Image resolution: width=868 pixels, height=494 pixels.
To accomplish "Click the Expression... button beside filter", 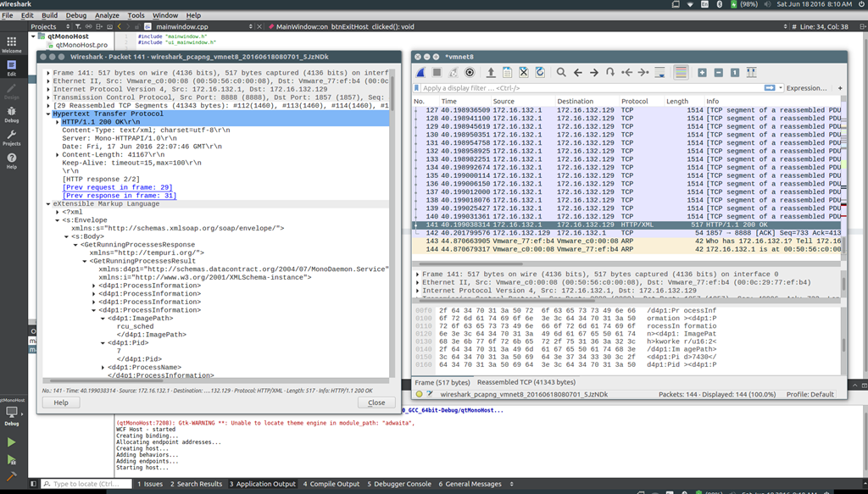I will (x=806, y=88).
